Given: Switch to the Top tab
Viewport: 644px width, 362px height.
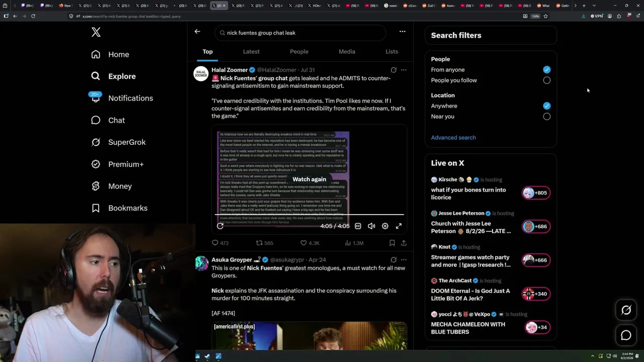Looking at the screenshot, I should [208, 52].
